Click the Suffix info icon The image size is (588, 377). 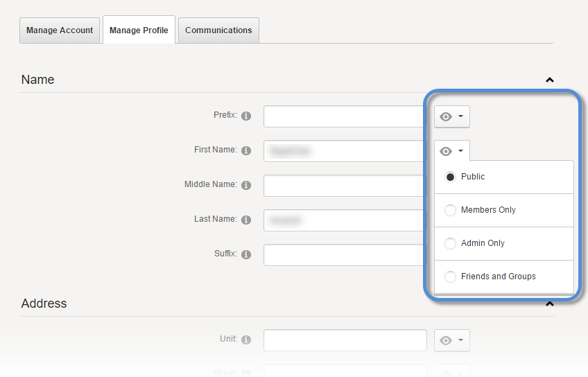(x=246, y=254)
